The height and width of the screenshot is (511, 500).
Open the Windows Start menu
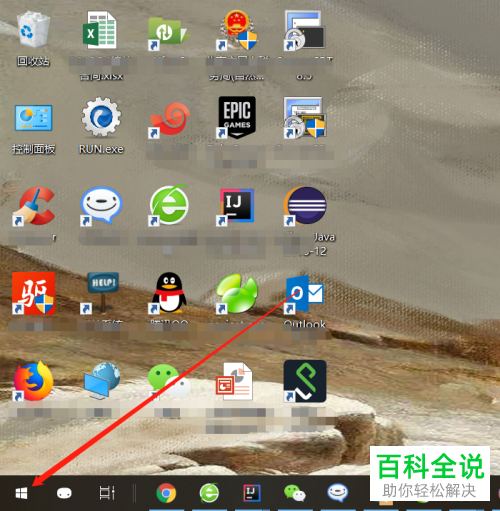point(21,493)
